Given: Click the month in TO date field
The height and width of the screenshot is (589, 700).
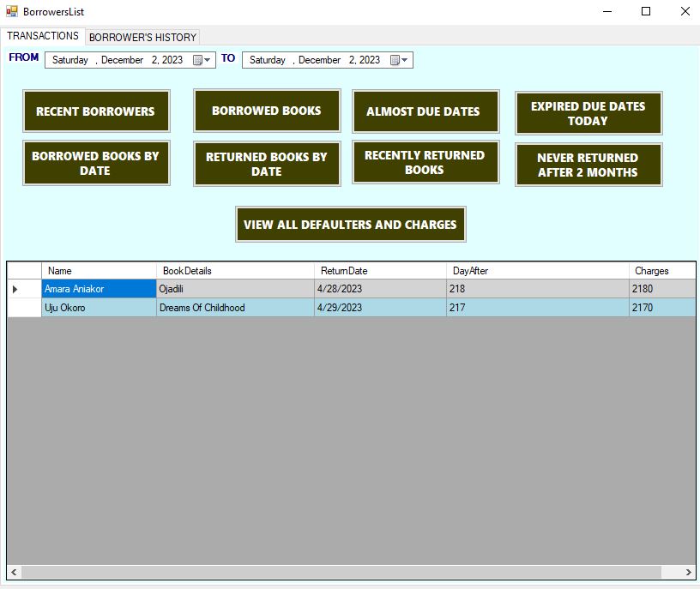Looking at the screenshot, I should (319, 60).
